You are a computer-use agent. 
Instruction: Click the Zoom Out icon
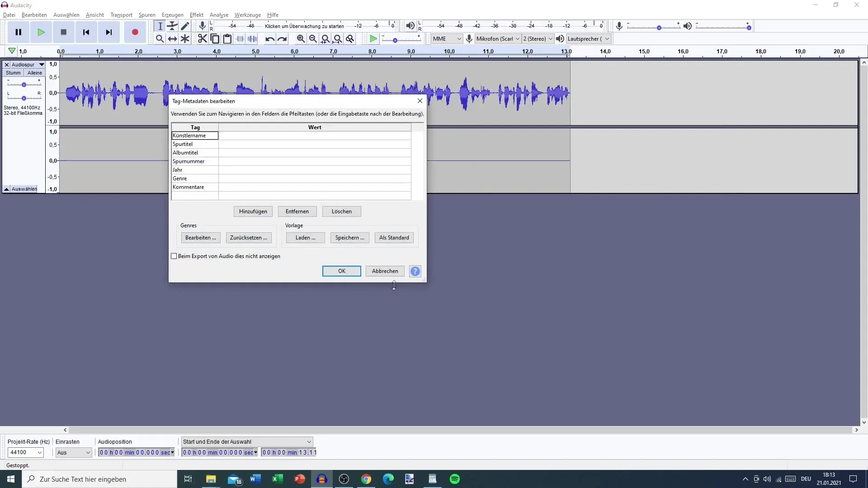point(313,39)
